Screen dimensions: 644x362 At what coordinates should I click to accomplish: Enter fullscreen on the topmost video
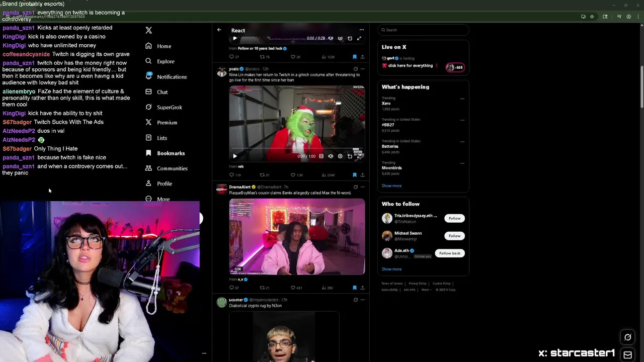click(359, 38)
